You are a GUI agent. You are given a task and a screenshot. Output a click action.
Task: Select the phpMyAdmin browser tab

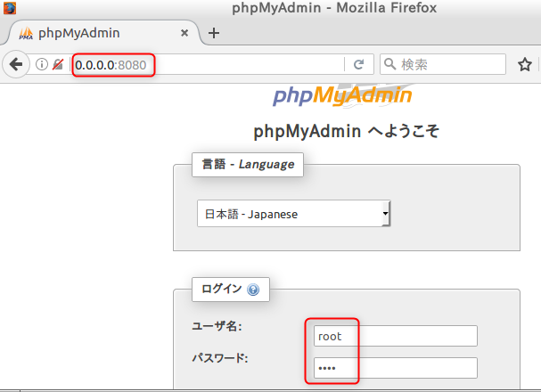click(102, 33)
